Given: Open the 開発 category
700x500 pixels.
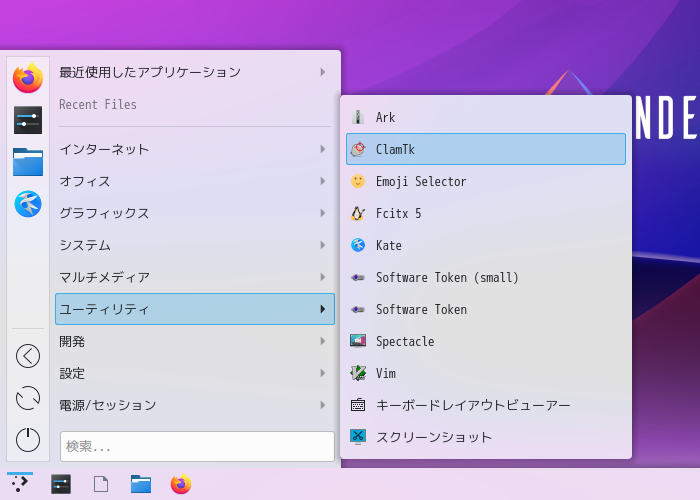Looking at the screenshot, I should 195,341.
